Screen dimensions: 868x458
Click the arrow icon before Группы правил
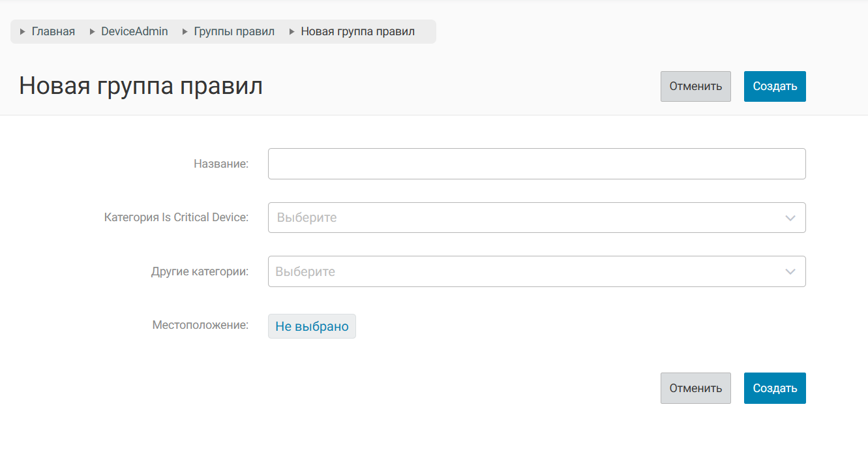point(185,31)
